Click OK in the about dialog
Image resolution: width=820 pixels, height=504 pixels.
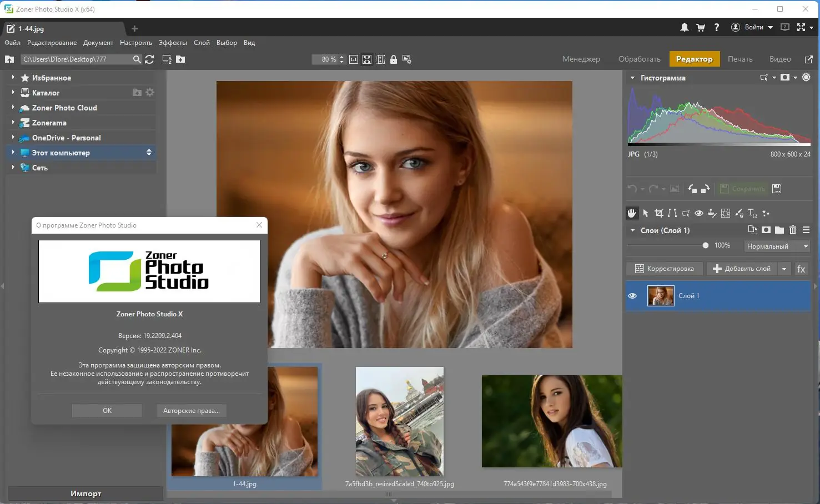tap(107, 411)
